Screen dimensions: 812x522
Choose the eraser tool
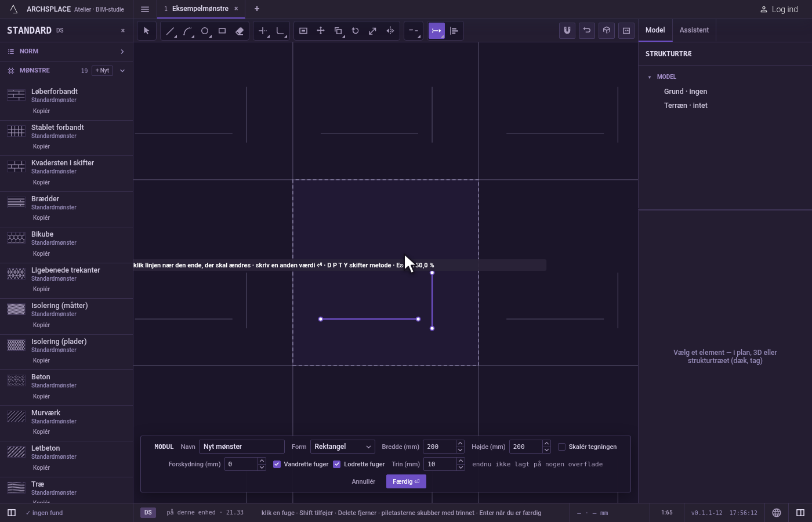(240, 31)
